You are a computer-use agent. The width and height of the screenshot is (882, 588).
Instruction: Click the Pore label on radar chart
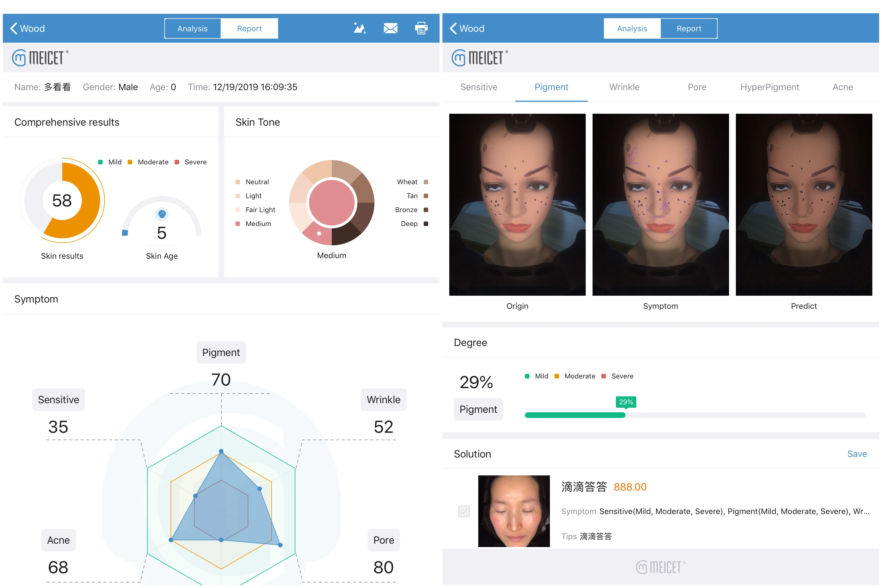pyautogui.click(x=384, y=540)
